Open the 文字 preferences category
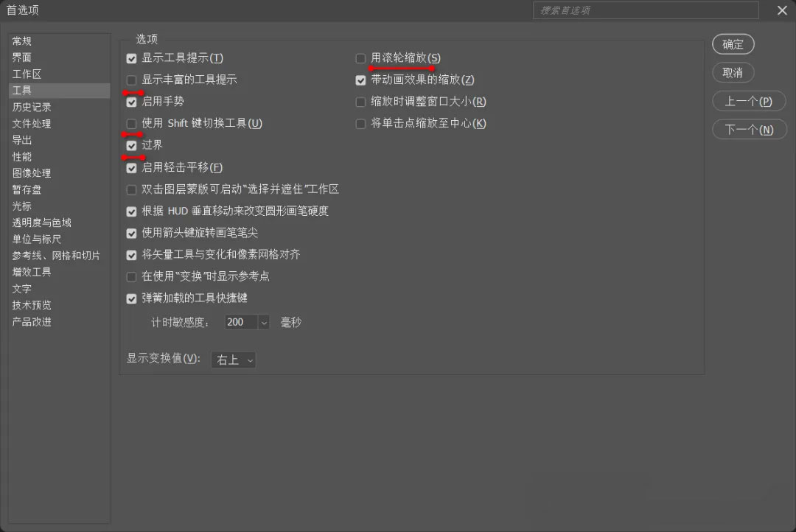Screen dimensions: 796x532 [x=60, y=288]
